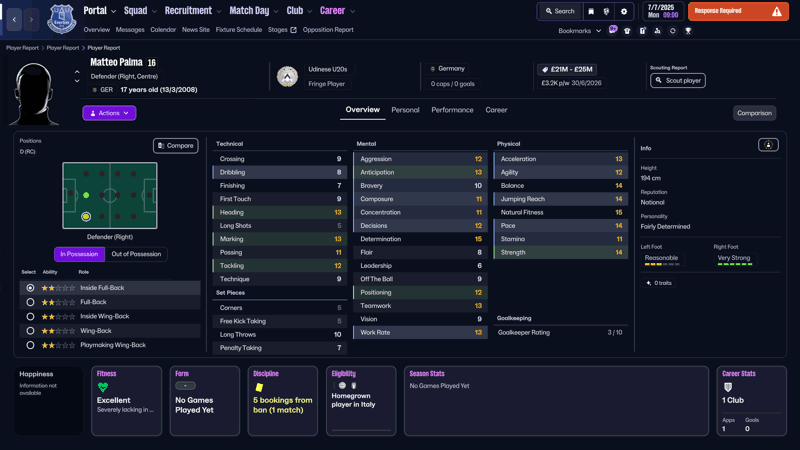Open the Calendar submenu item
The image size is (800, 450).
(x=163, y=30)
